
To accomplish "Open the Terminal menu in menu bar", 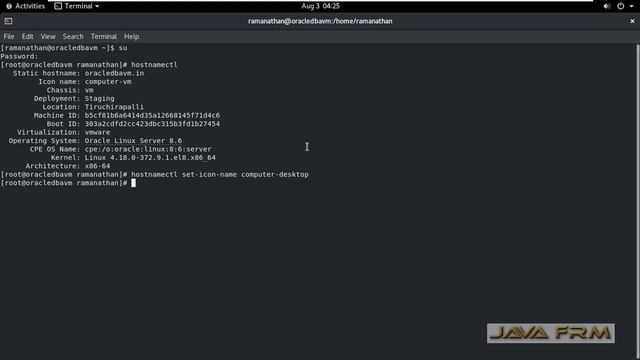I will tap(104, 36).
